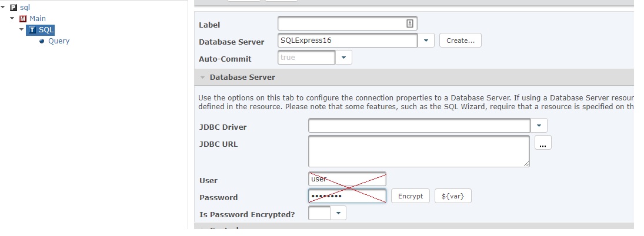Click the project icon next to sql
The image size is (644, 236).
point(14,8)
